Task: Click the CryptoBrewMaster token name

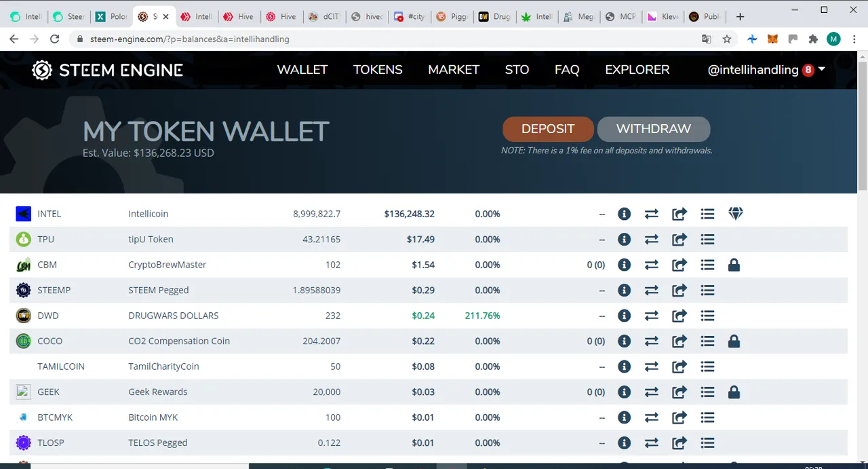Action: (x=167, y=265)
